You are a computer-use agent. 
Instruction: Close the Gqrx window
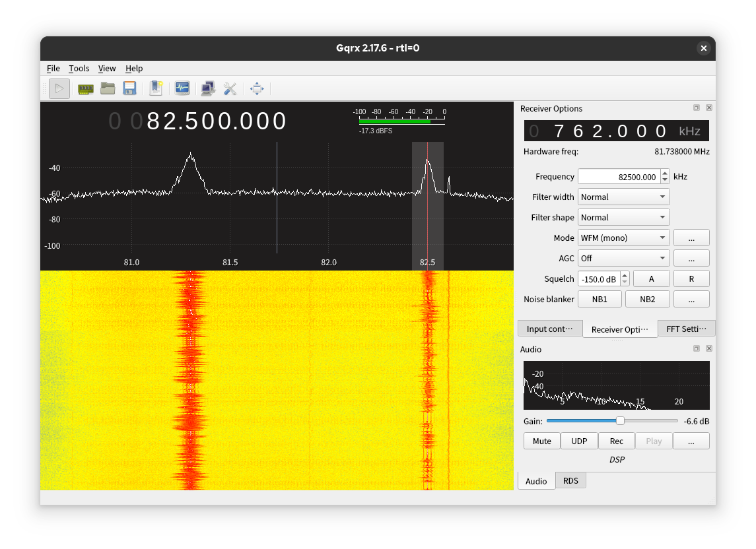click(x=703, y=48)
